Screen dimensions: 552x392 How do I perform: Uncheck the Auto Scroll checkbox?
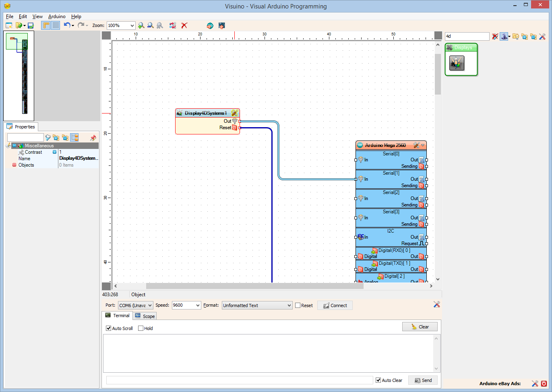[x=108, y=328]
